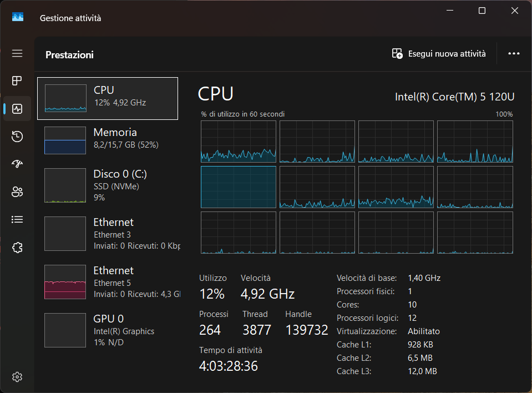Click the Intel(R) Core(TM) 5 120U label

coord(455,97)
